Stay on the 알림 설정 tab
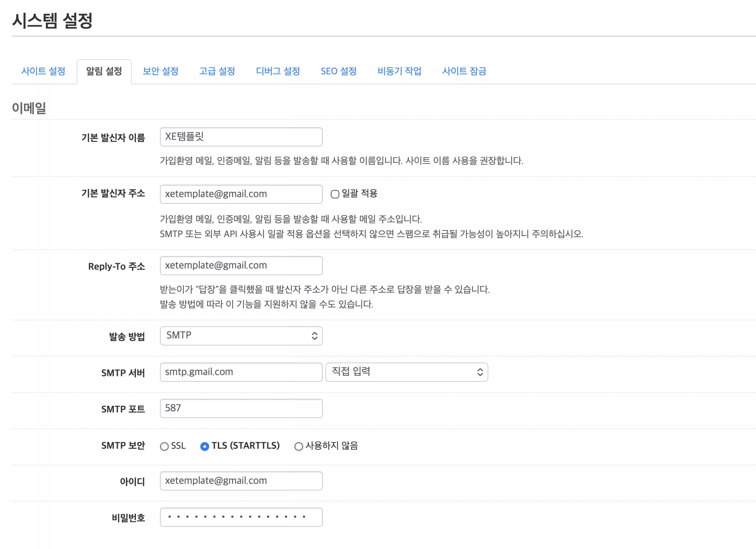Screen dimensions: 756x549 pos(104,71)
